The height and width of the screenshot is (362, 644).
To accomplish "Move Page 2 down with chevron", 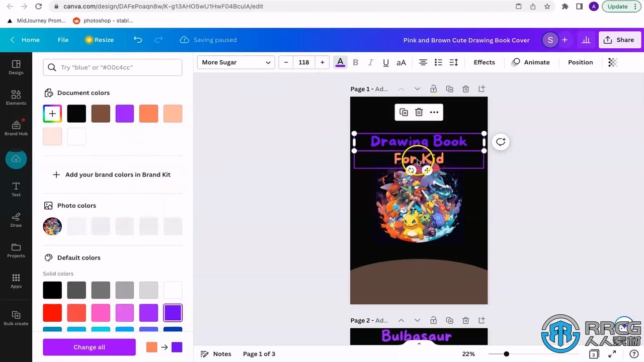I will 417,320.
